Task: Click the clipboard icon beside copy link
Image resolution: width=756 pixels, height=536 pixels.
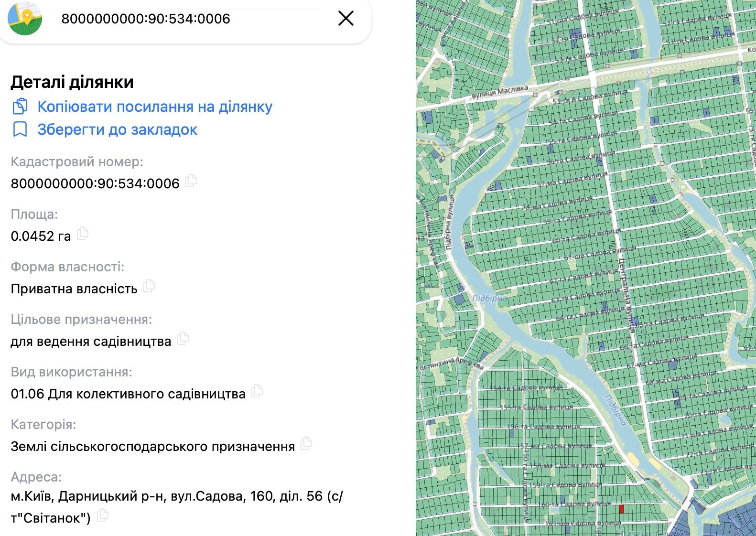Action: (20, 107)
